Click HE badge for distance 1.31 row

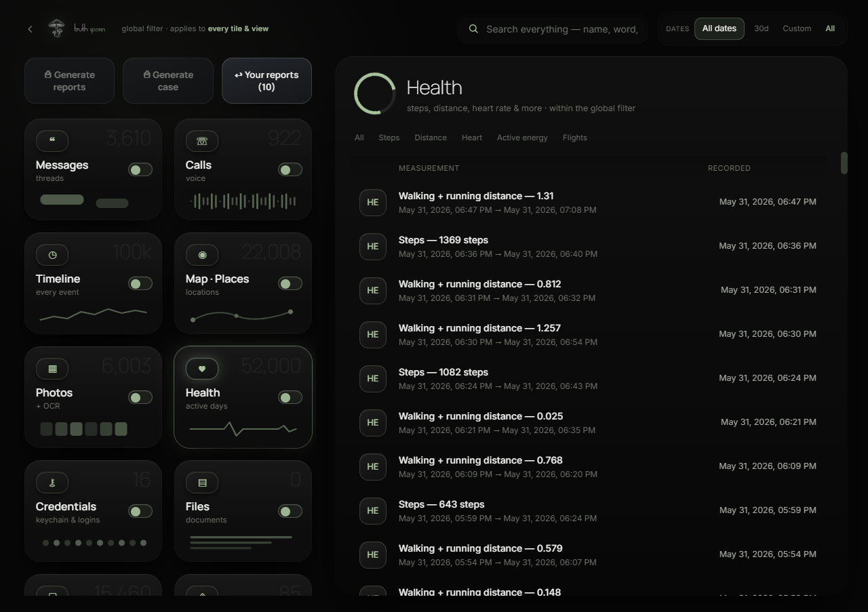[x=373, y=202]
